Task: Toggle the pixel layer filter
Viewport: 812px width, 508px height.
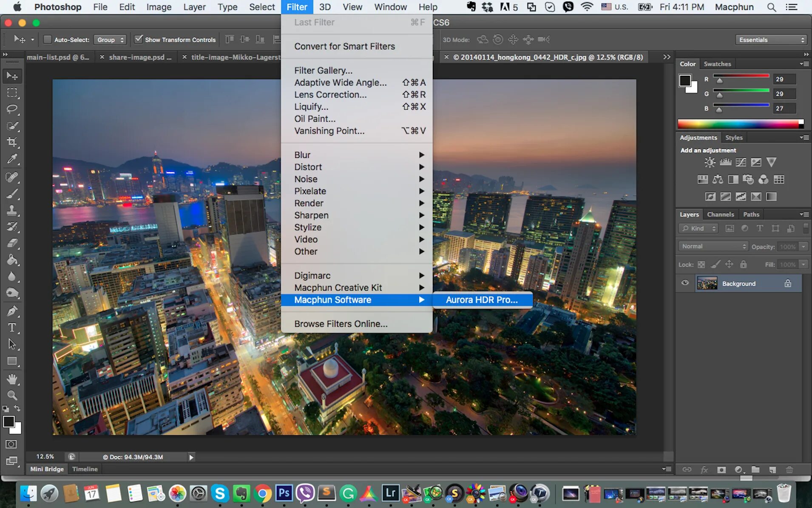Action: pyautogui.click(x=730, y=228)
